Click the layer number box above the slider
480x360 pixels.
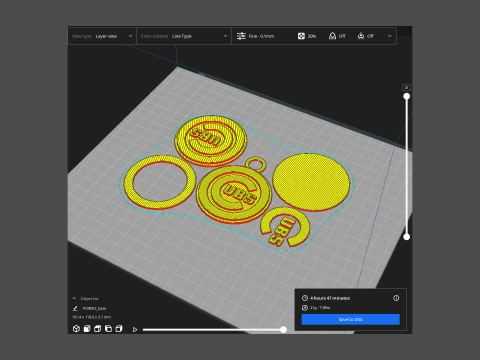coord(406,87)
